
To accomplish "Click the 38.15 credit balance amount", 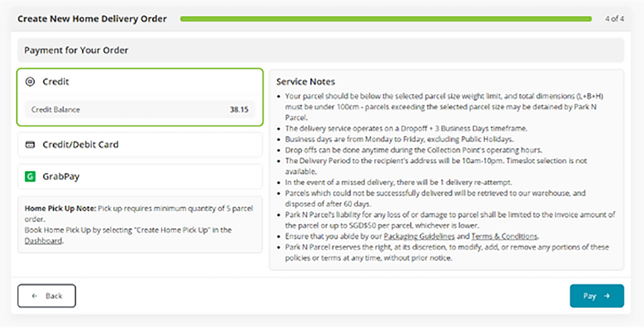I will point(239,109).
